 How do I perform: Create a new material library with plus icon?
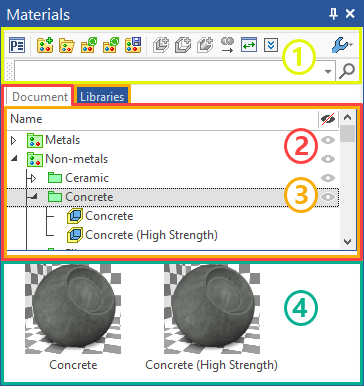45,45
